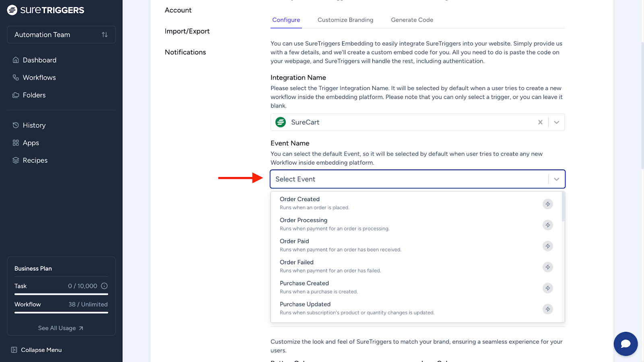Clear the SureCart integration selection

click(540, 122)
